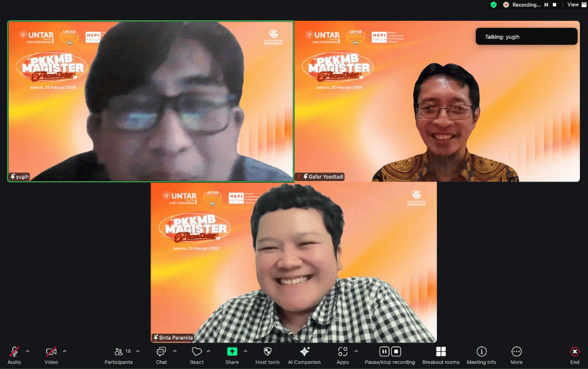Image resolution: width=588 pixels, height=369 pixels.
Task: Click the green encryption shield at top
Action: [493, 5]
